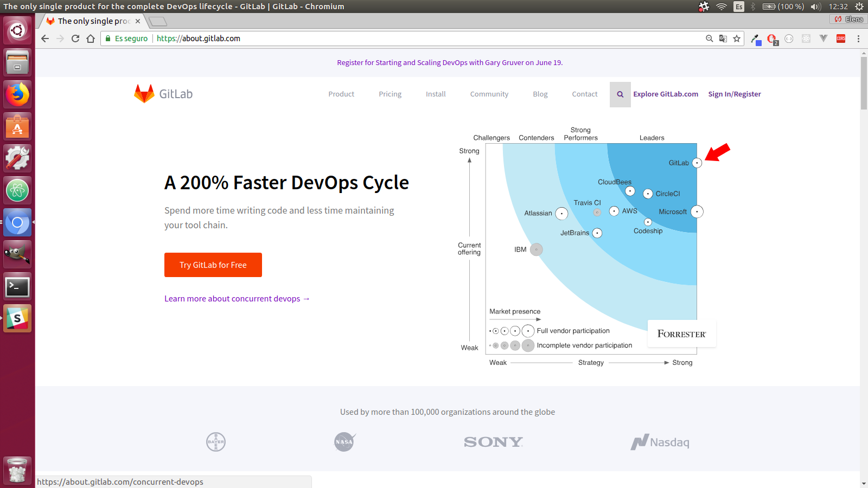
Task: Open System Settings wrench icon
Action: click(x=17, y=158)
